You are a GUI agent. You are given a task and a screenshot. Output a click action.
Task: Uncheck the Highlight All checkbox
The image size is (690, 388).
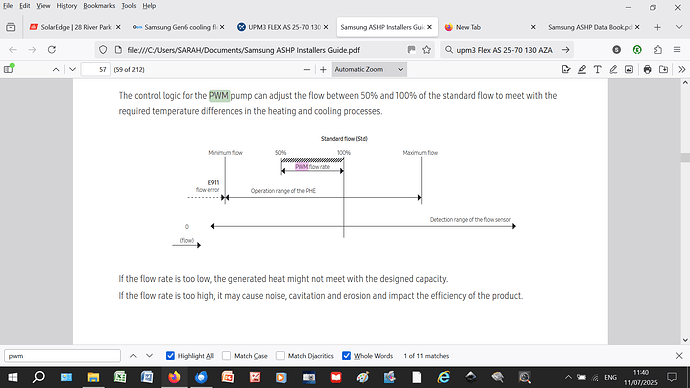click(x=170, y=356)
